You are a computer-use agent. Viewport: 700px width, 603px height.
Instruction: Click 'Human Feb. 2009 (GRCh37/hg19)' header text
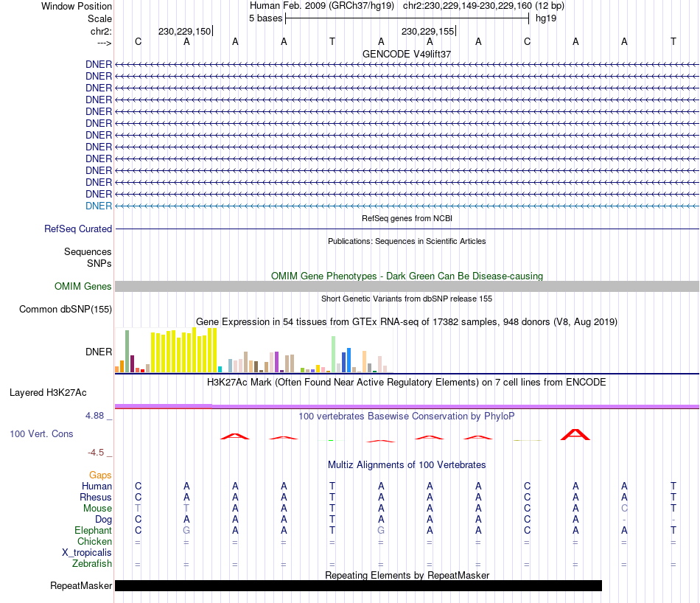pos(322,6)
